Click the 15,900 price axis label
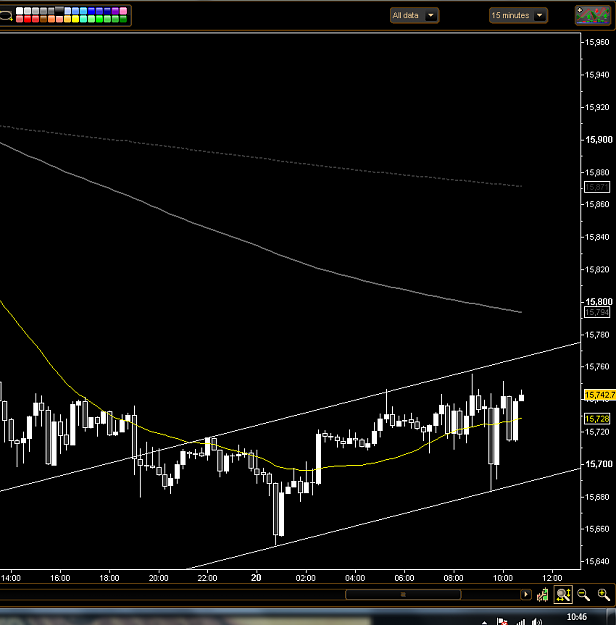 [598, 140]
